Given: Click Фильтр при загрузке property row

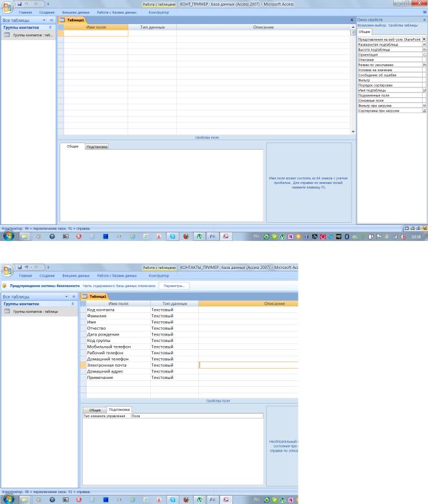Looking at the screenshot, I should (392, 106).
